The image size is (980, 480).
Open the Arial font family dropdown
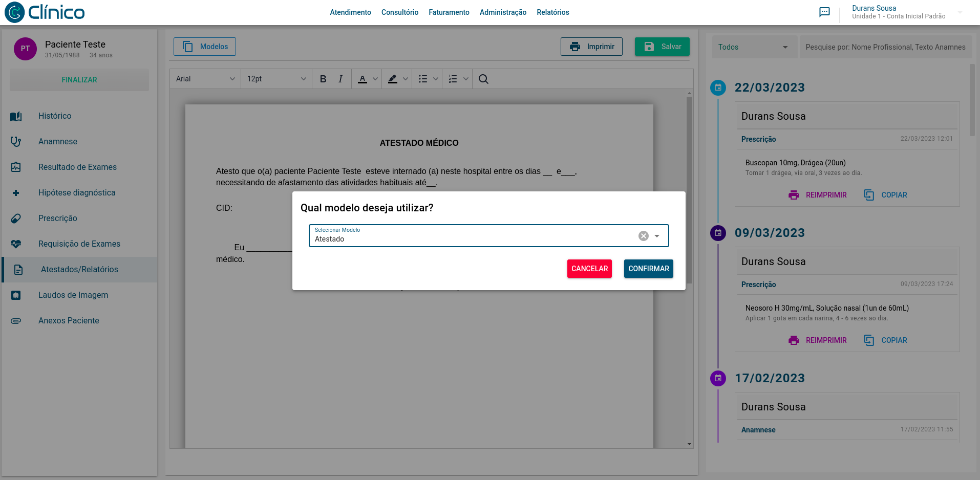click(x=205, y=79)
